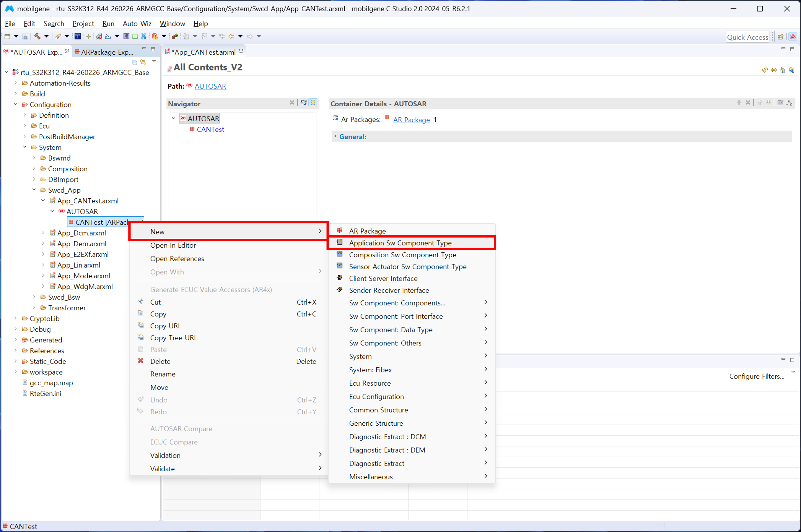Expand the Swcd_Bsw folder
The height and width of the screenshot is (532, 801).
[34, 297]
